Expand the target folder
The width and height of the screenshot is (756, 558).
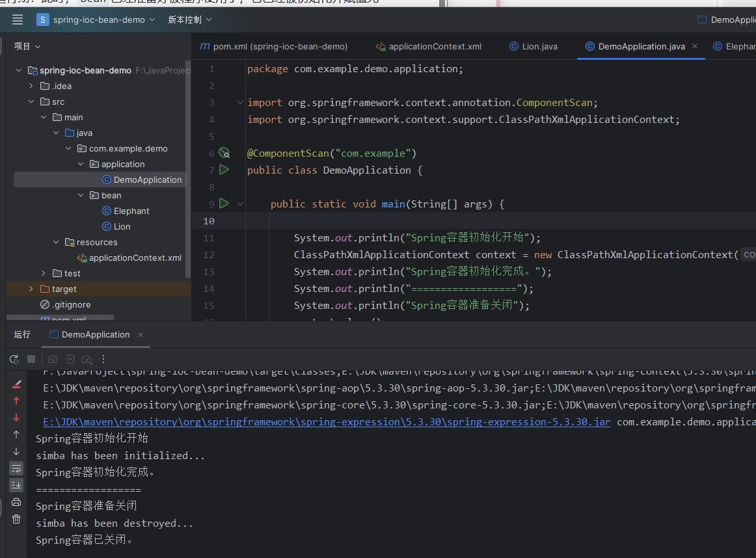(x=31, y=289)
